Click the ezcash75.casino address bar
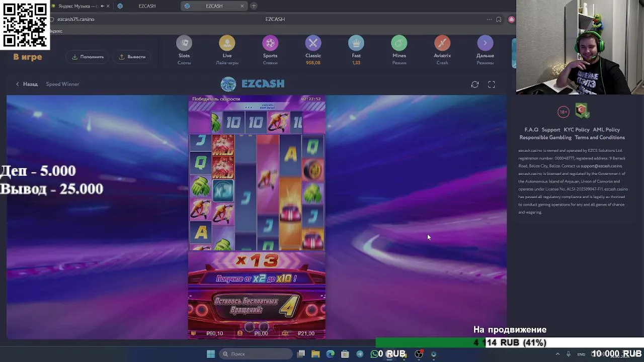 coord(75,19)
